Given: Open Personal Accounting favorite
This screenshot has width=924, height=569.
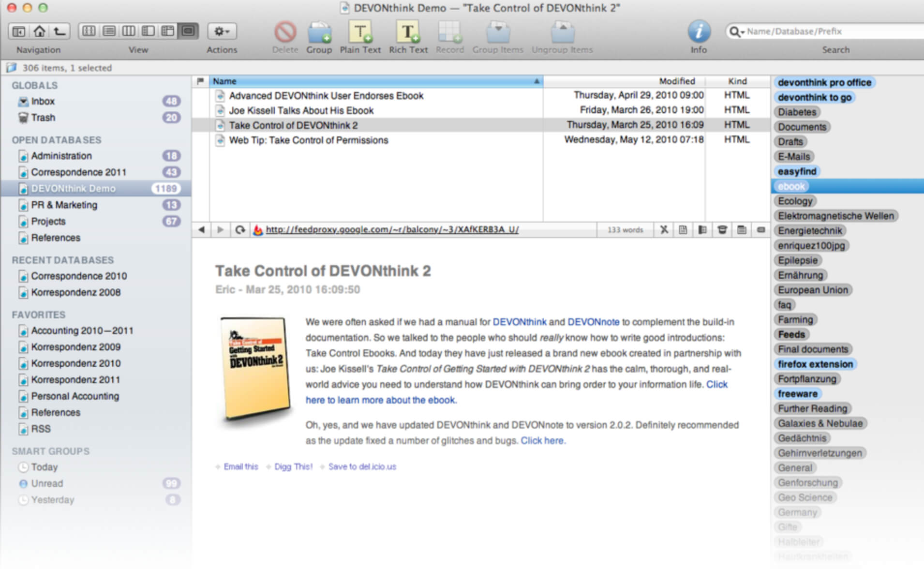Looking at the screenshot, I should click(96, 396).
